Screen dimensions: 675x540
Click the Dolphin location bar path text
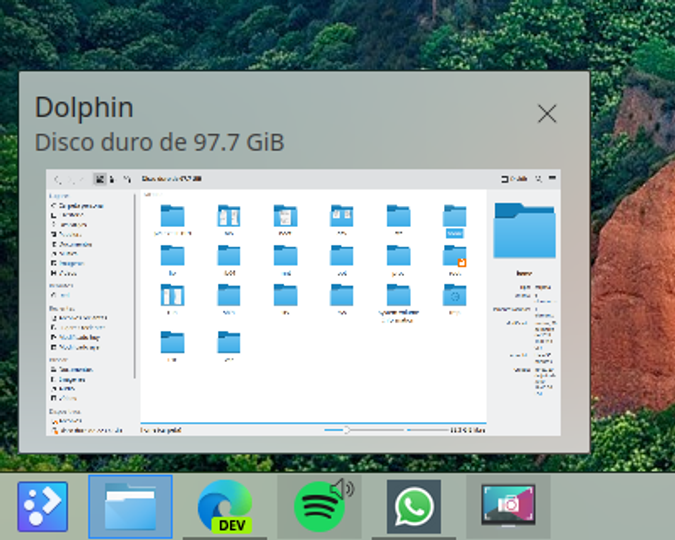click(x=172, y=179)
